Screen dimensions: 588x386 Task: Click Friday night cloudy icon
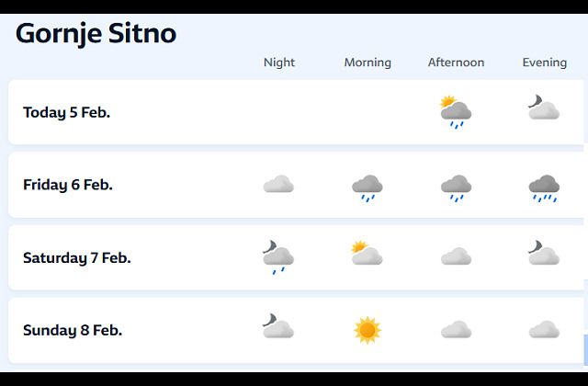tap(278, 185)
